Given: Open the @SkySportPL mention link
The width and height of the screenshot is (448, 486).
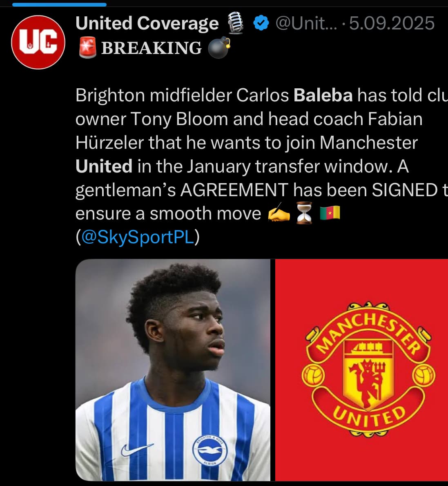Looking at the screenshot, I should coord(138,237).
